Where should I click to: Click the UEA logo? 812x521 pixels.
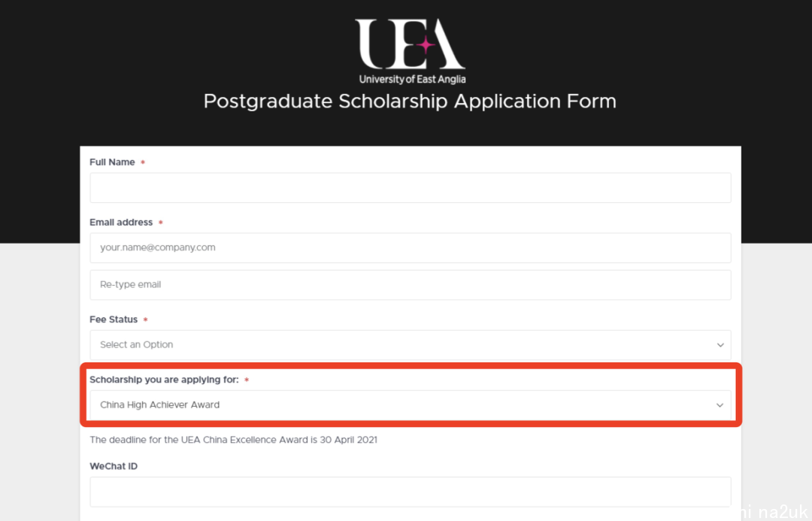pyautogui.click(x=411, y=51)
